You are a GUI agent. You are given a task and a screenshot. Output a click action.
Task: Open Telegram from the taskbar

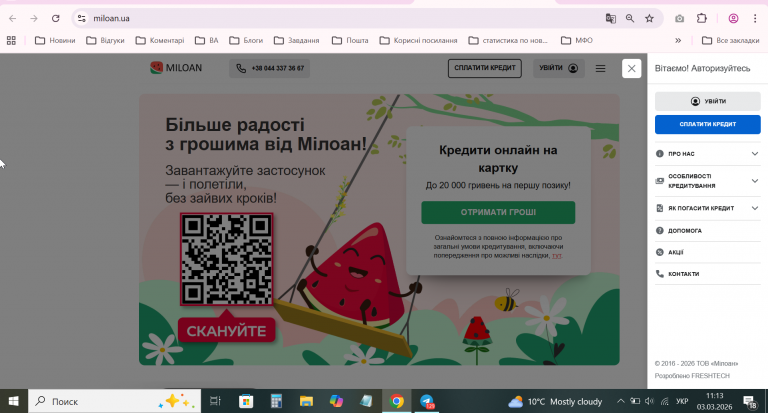pos(427,402)
